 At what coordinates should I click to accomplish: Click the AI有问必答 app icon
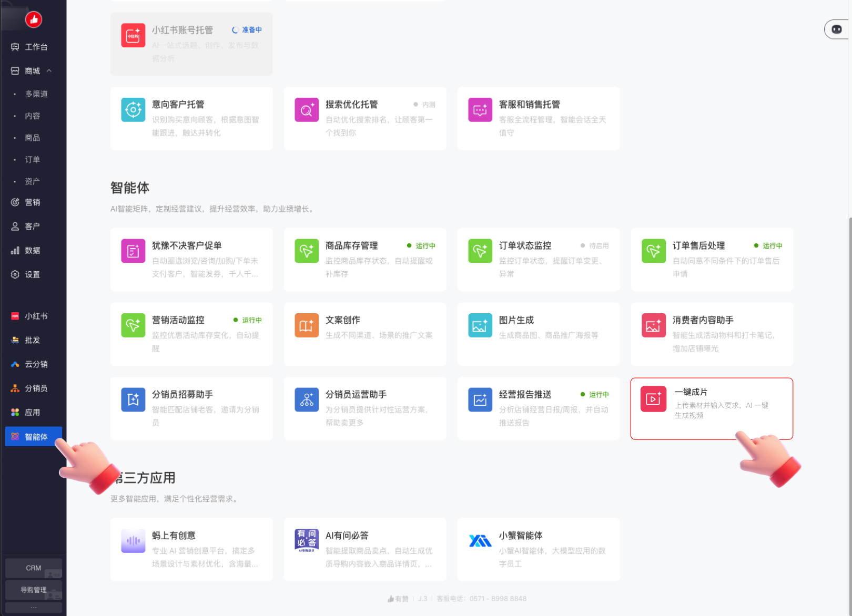pyautogui.click(x=307, y=541)
